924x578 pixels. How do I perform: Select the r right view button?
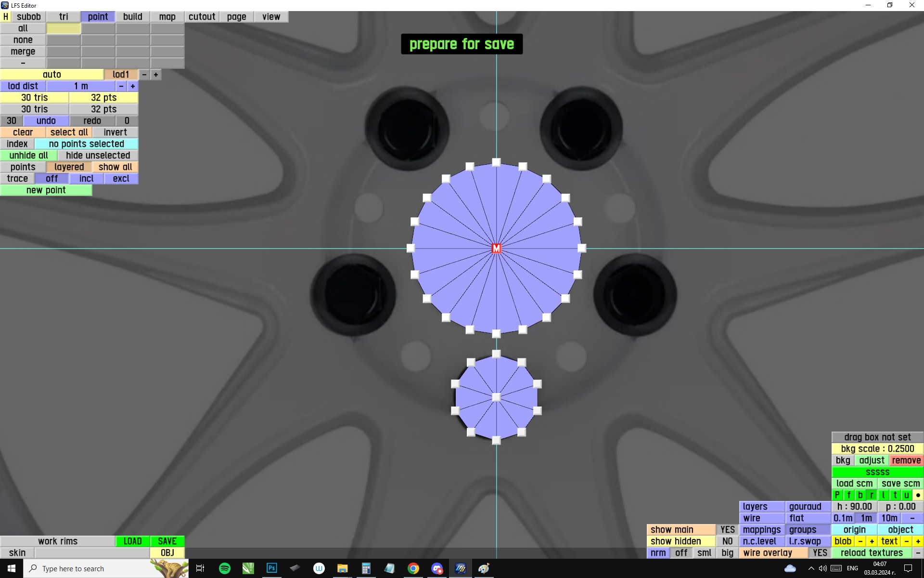point(872,495)
